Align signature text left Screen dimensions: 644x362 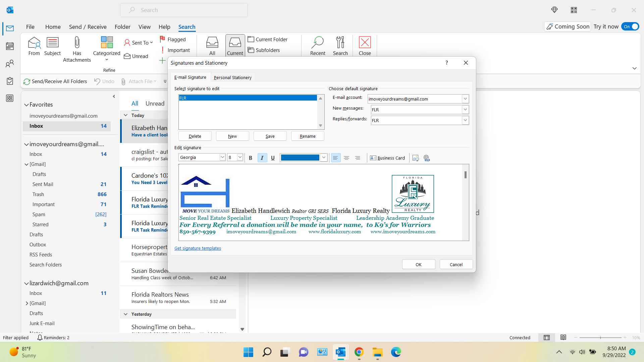335,158
